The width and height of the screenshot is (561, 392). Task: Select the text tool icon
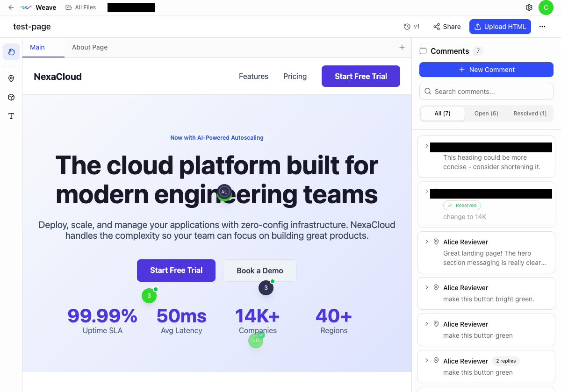coord(11,116)
